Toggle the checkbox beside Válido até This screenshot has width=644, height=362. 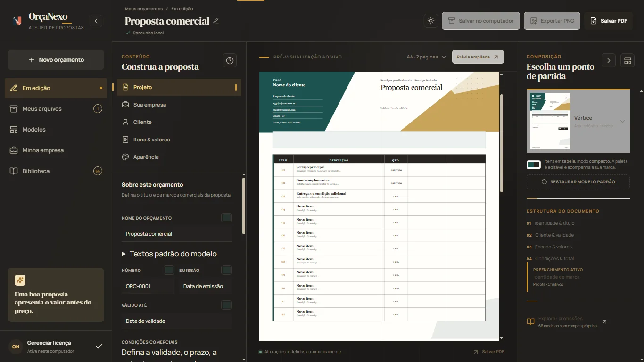(226, 305)
